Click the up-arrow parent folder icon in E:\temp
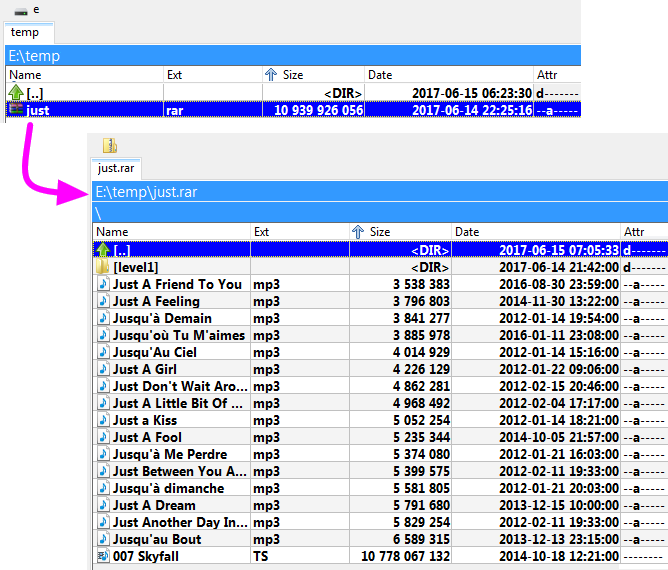668x570 pixels. (x=16, y=93)
